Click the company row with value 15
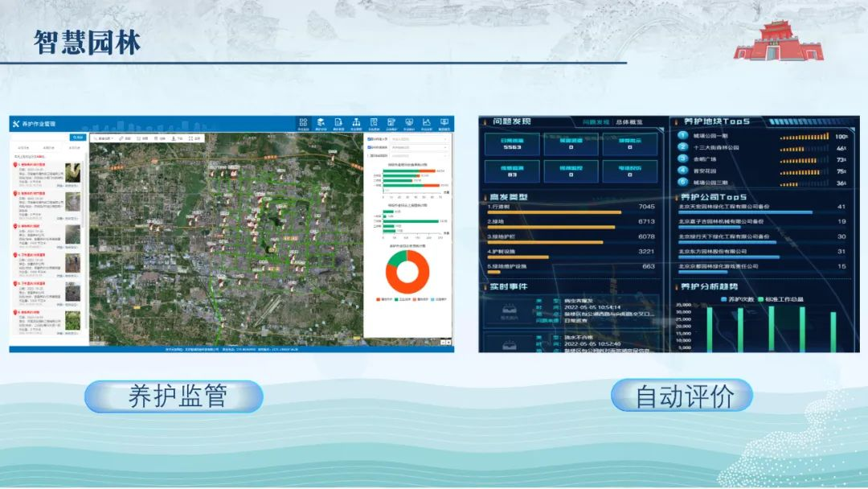Viewport: 868px width, 489px height. [762, 268]
